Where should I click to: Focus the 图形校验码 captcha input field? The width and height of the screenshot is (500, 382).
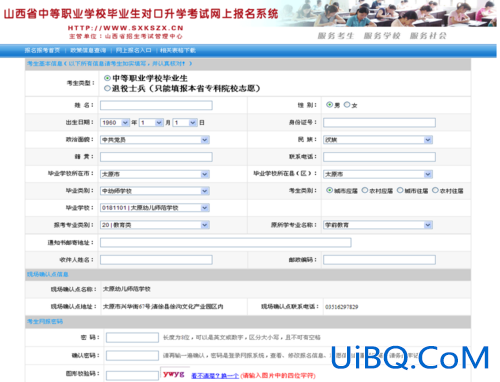pyautogui.click(x=132, y=375)
